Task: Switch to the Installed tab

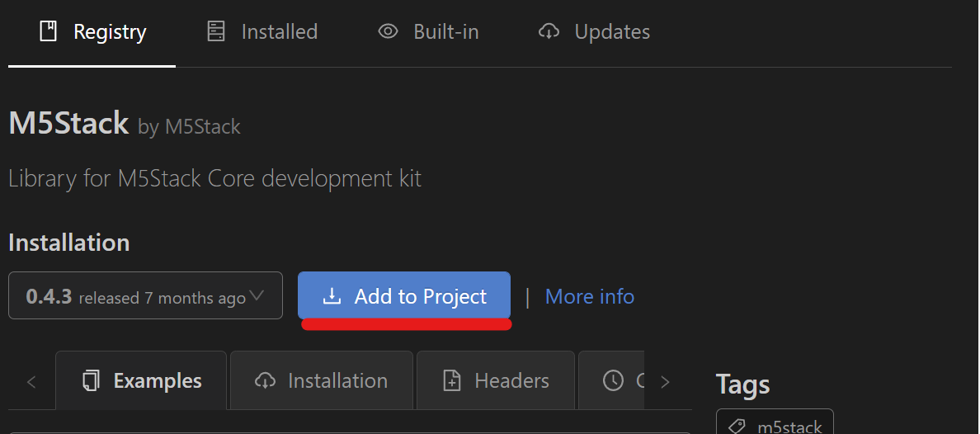Action: [262, 31]
